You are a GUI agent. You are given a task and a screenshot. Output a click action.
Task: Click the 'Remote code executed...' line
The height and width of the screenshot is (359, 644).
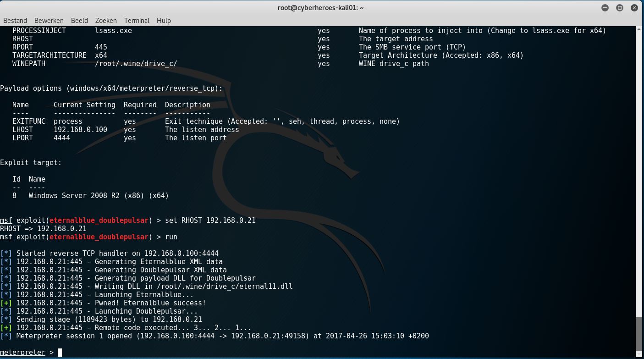(126, 328)
